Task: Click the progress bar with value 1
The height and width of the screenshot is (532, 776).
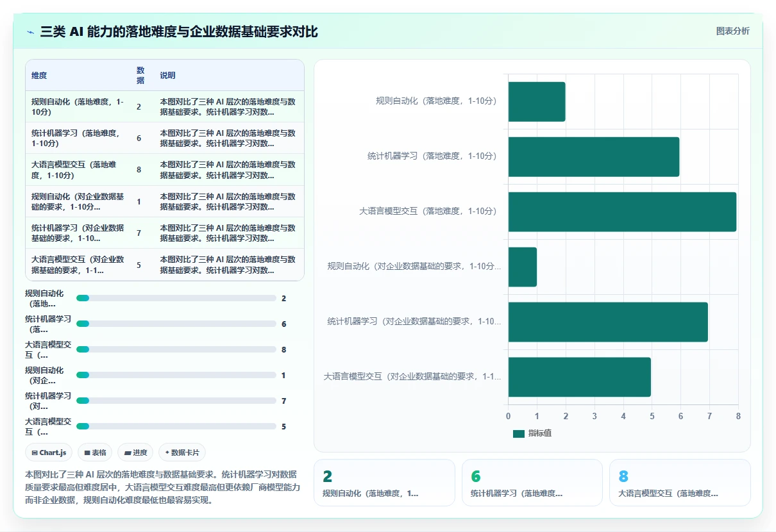Action: (x=176, y=375)
